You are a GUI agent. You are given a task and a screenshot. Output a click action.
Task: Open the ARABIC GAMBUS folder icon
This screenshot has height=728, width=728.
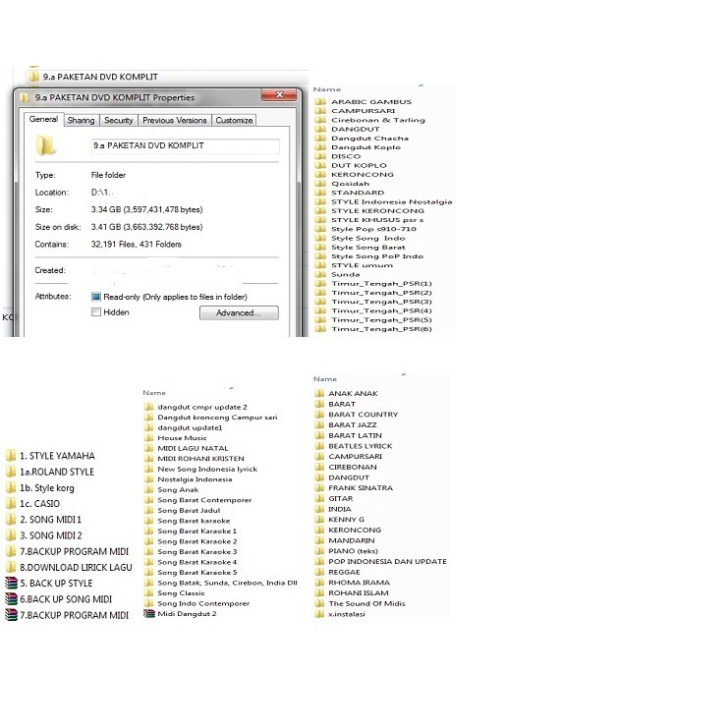[x=320, y=102]
